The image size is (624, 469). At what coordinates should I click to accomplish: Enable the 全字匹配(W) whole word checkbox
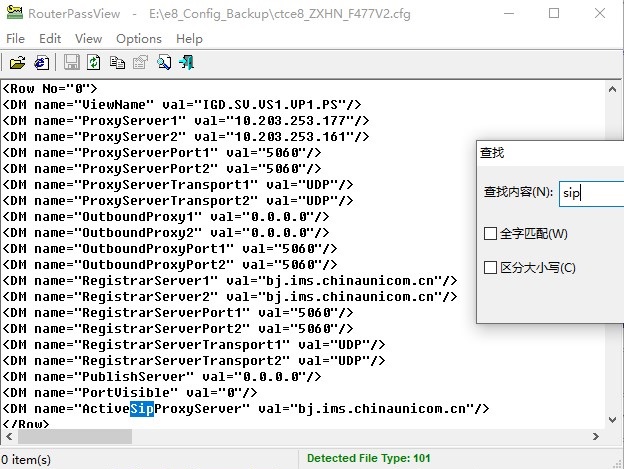click(490, 234)
